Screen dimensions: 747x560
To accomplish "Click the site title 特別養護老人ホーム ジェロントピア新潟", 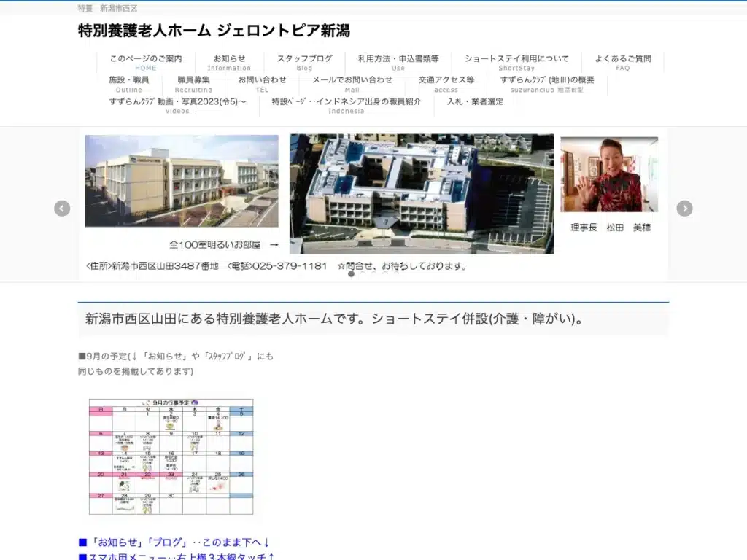I will click(214, 31).
